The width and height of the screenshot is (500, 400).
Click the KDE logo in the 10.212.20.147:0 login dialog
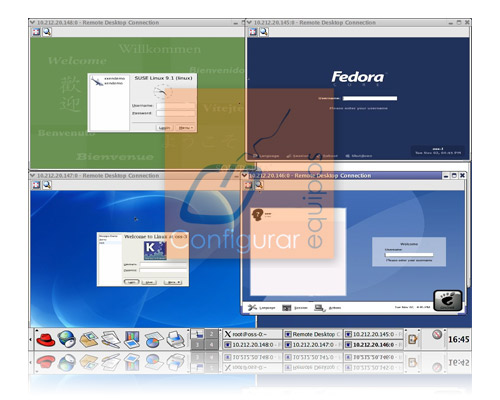155,250
